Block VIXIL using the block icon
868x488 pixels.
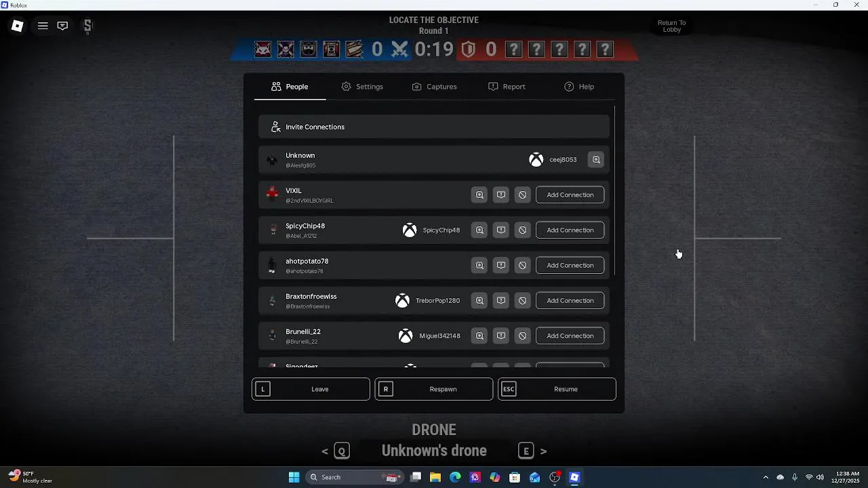click(522, 195)
